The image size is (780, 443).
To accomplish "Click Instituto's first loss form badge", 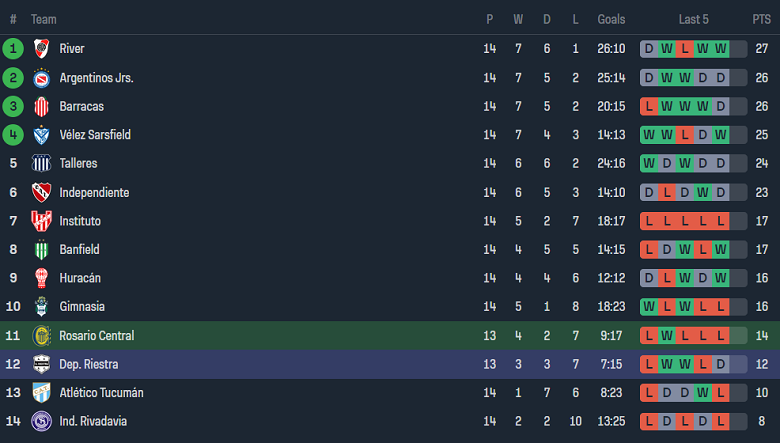I will 649,221.
